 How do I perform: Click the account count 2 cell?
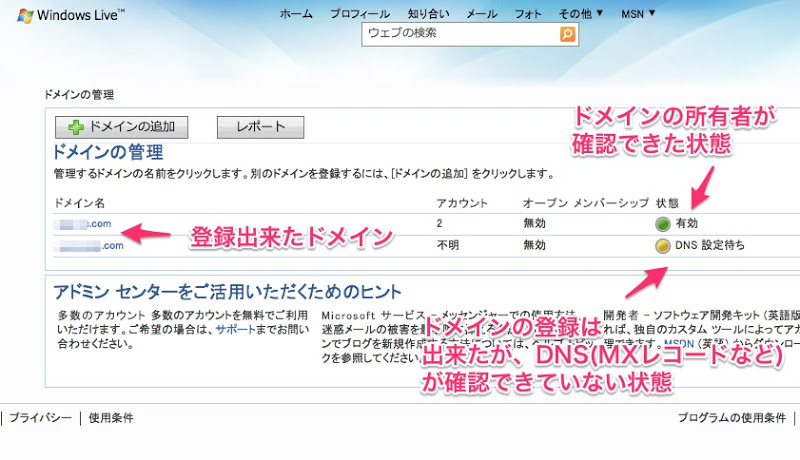click(439, 223)
